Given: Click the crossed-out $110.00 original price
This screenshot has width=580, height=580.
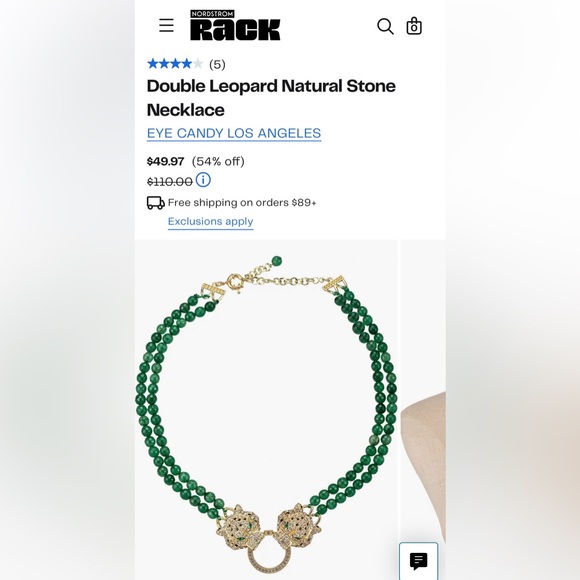Looking at the screenshot, I should (x=170, y=182).
